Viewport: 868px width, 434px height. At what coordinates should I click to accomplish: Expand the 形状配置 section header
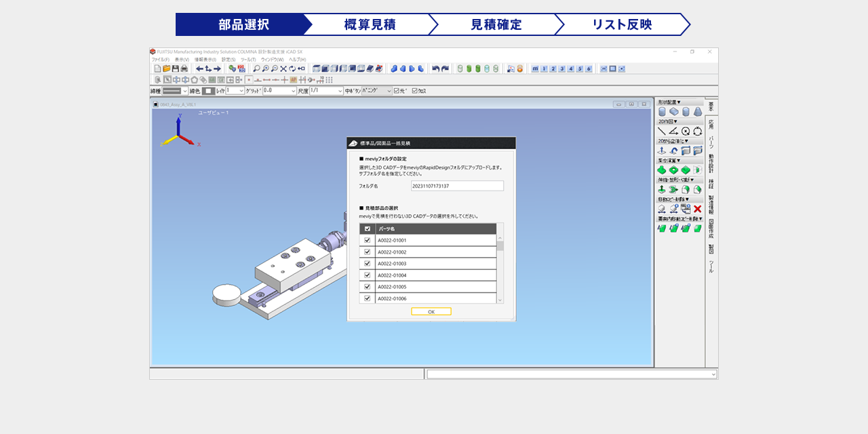(670, 102)
